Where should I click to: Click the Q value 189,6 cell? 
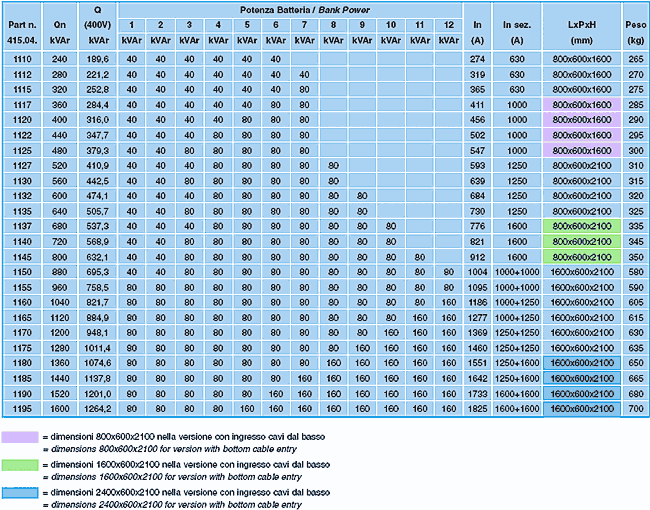coord(97,60)
